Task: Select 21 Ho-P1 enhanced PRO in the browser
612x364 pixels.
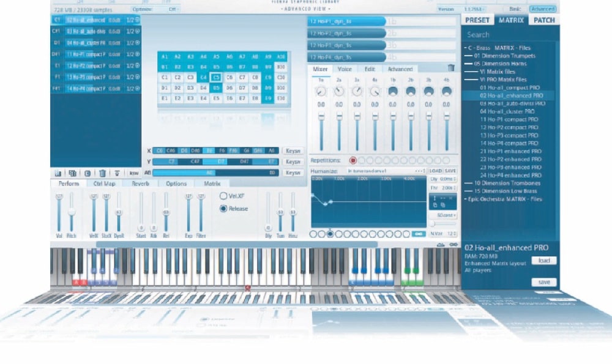Action: click(510, 151)
